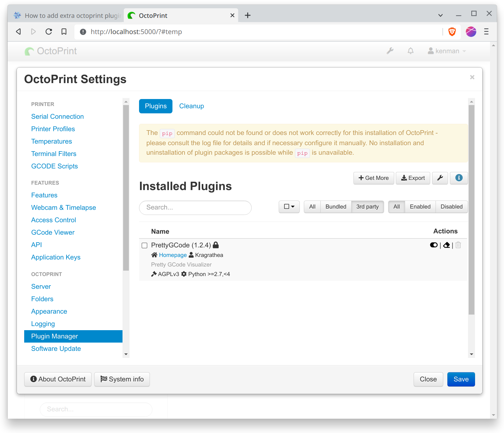Viewport: 504px width, 433px height.
Task: Click in the plugin Search field
Action: (x=195, y=208)
